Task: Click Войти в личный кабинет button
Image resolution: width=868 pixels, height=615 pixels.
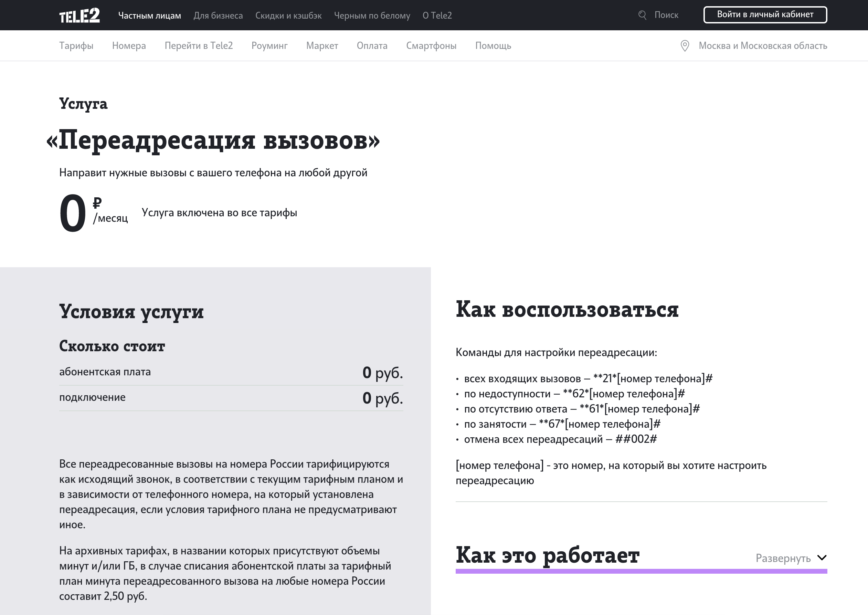Action: tap(765, 15)
